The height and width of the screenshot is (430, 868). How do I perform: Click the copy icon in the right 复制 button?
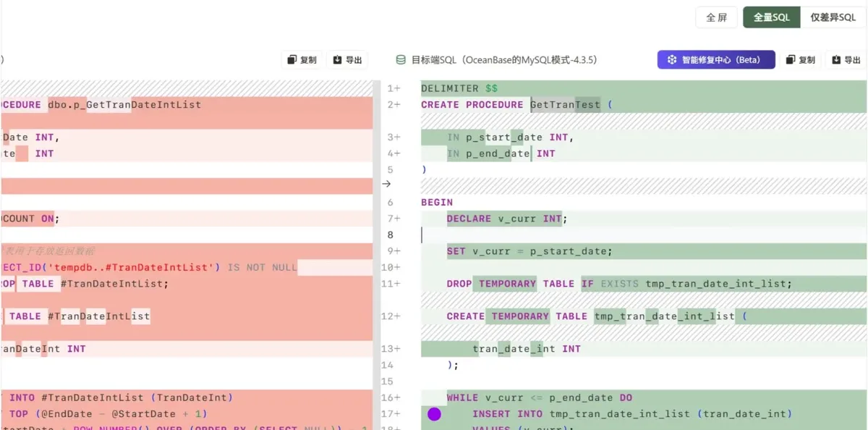[791, 60]
